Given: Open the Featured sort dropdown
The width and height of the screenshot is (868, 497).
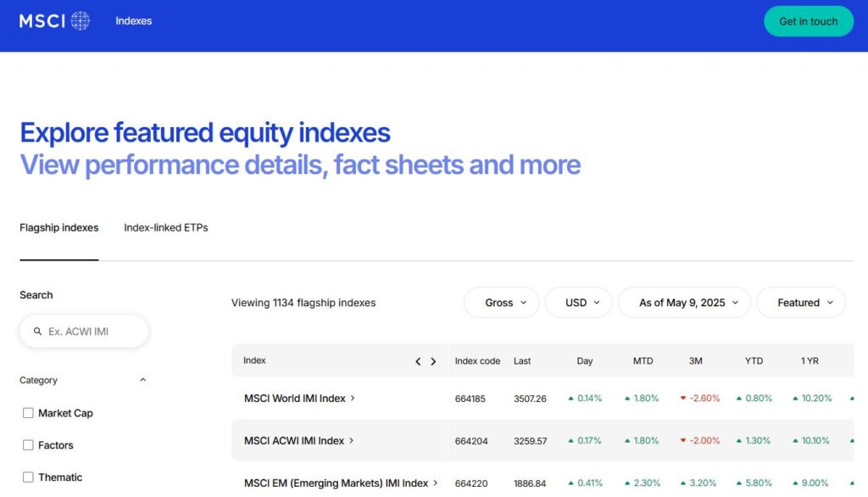Looking at the screenshot, I should pos(802,303).
